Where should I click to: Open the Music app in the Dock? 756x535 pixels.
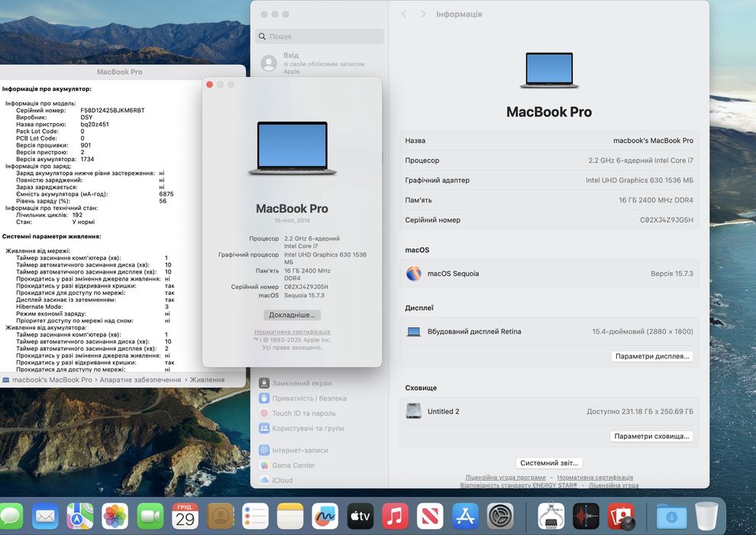395,516
